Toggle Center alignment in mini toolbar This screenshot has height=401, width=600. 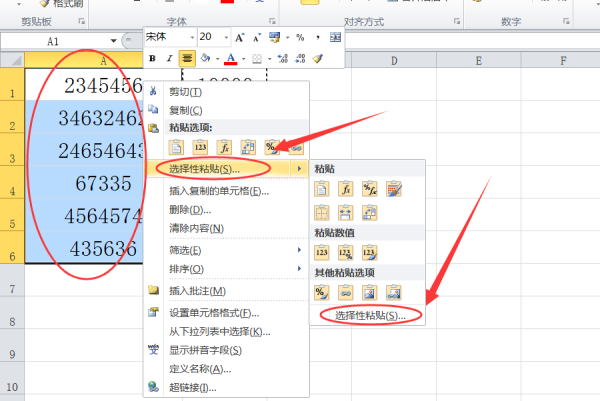[x=187, y=59]
